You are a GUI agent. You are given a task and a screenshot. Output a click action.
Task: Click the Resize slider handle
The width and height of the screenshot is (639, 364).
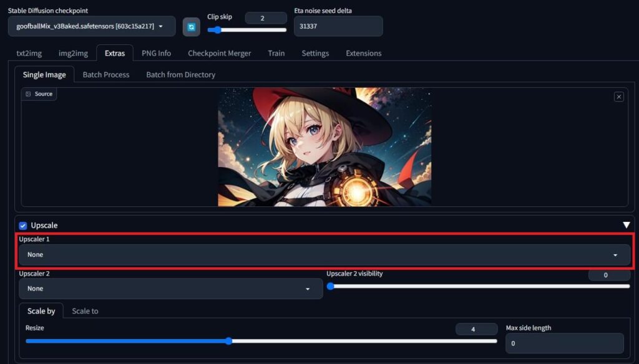(x=228, y=341)
